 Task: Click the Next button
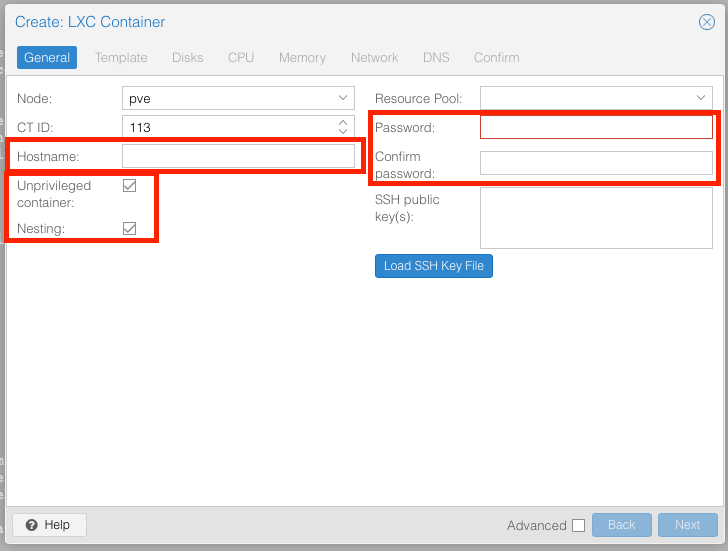[x=687, y=525]
